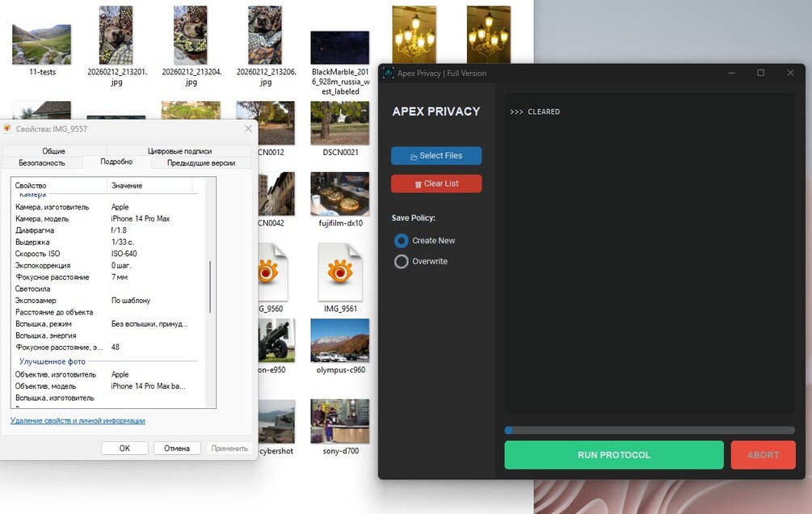Viewport: 812px width, 514px height.
Task: Select the 20260212_213204.jpg thumbnail
Action: pos(191,36)
